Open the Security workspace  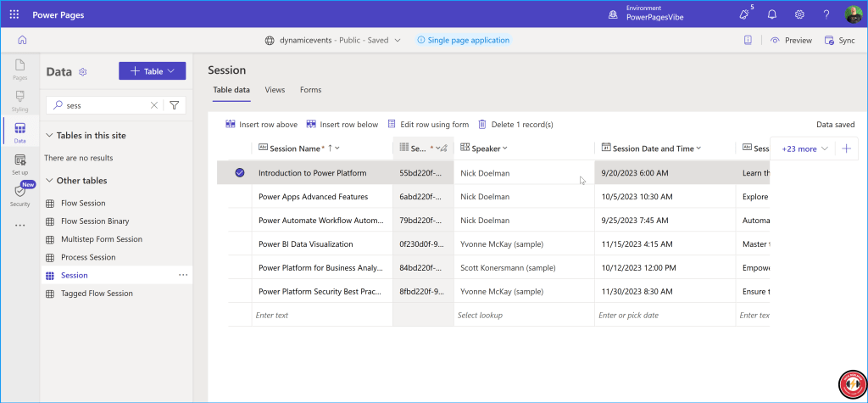coord(19,194)
